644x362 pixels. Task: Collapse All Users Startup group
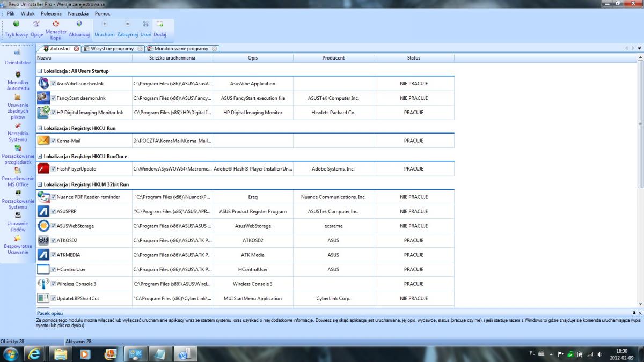[40, 71]
